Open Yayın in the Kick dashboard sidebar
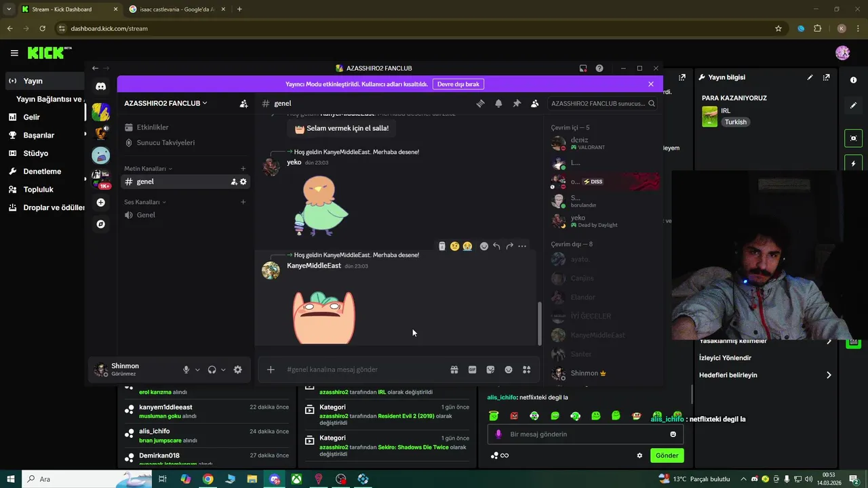Image resolution: width=868 pixels, height=488 pixels. point(44,81)
